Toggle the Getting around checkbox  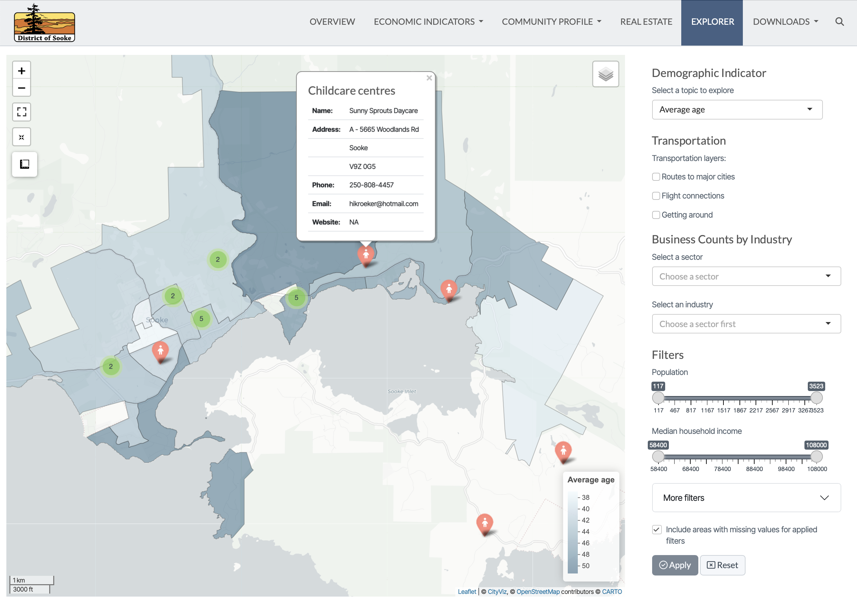(656, 215)
